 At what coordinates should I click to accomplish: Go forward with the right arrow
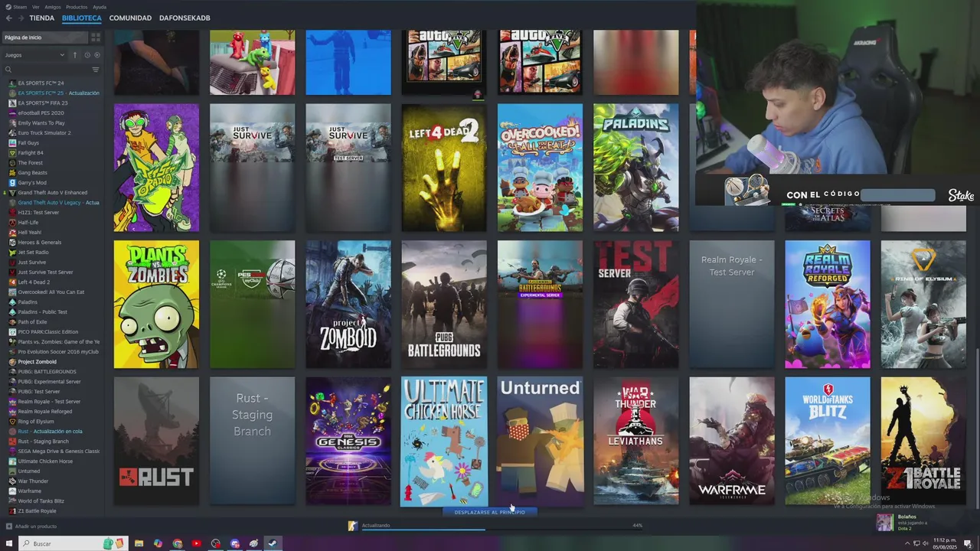click(x=21, y=18)
